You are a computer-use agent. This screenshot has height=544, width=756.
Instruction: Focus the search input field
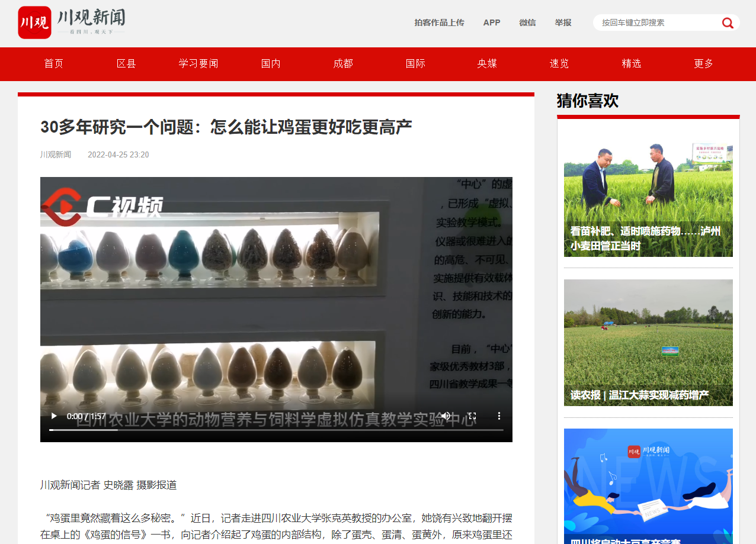coord(658,22)
